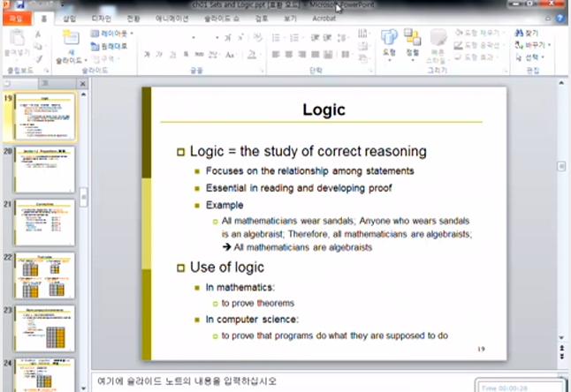Screen dimensions: 571x392
Task: Click the Cut scissors icon
Action: (38, 34)
